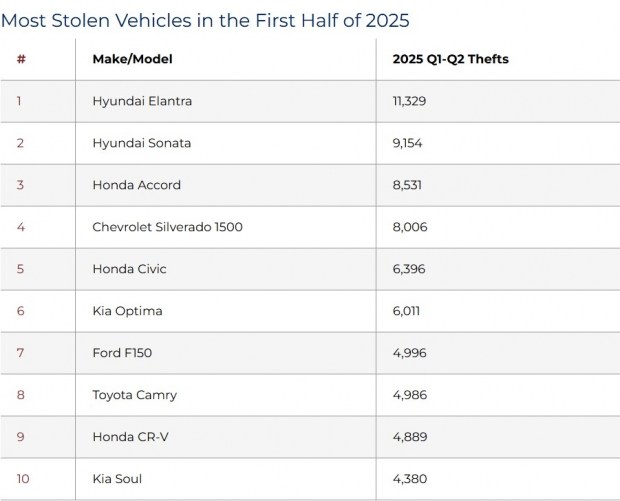Click the '#' rank column header
Screen dimensions: 620x501
click(x=21, y=59)
